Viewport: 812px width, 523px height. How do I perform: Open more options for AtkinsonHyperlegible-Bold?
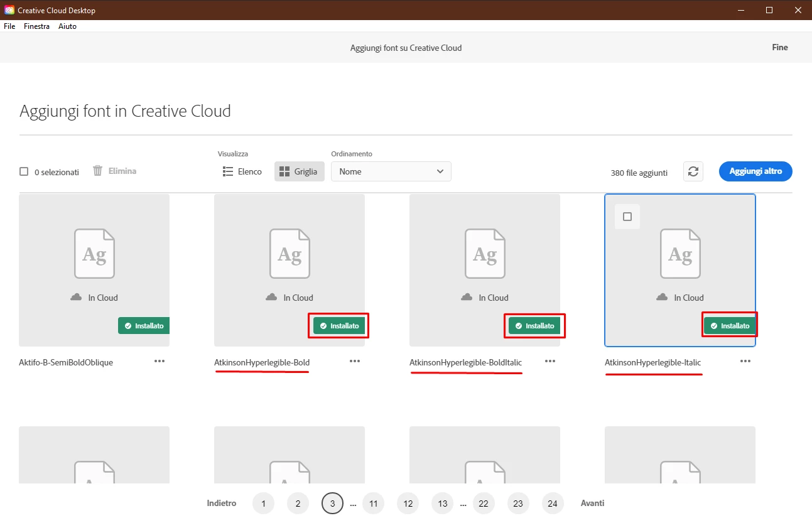coord(355,361)
